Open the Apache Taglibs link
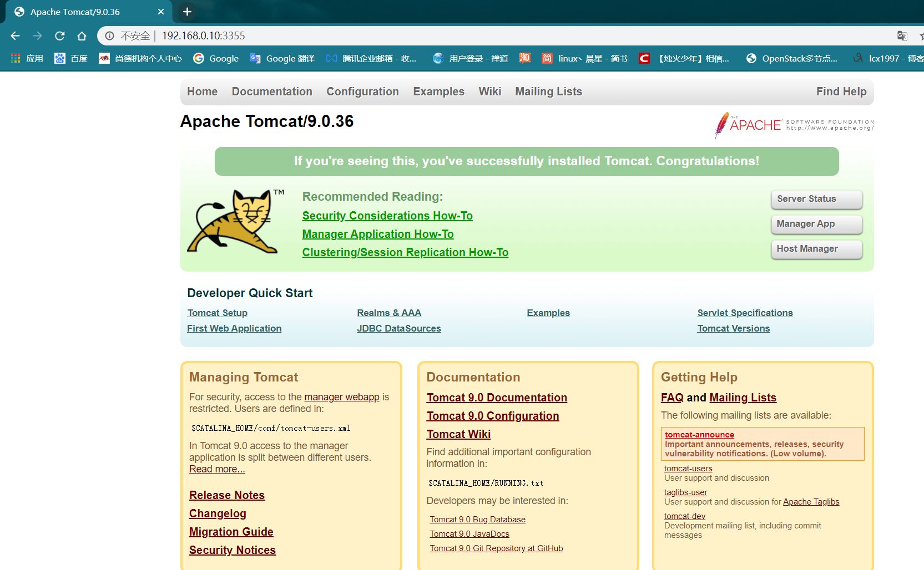924x570 pixels. click(x=811, y=502)
